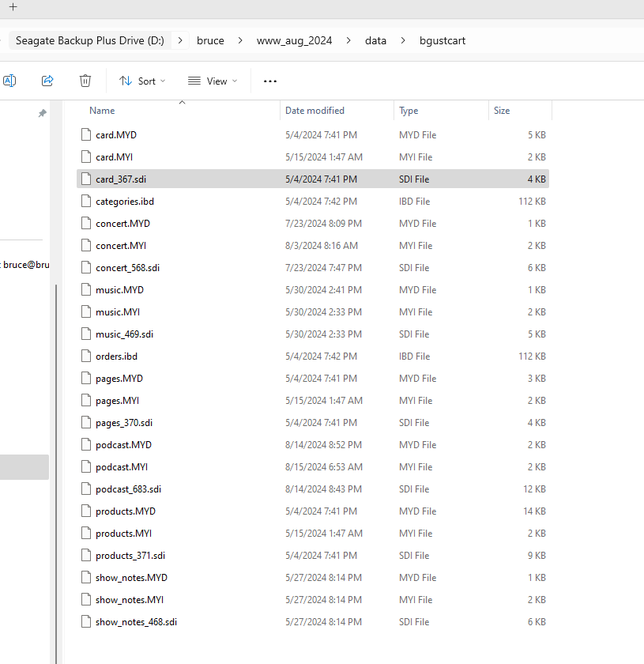Click the Share icon in the toolbar
This screenshot has height=664, width=644.
point(47,81)
